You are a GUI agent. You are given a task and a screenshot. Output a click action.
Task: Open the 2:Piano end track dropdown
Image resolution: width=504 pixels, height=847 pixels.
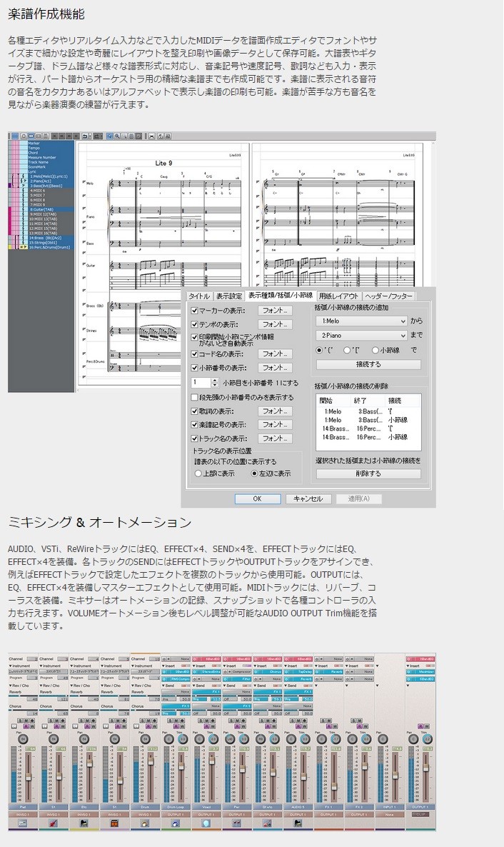click(361, 336)
